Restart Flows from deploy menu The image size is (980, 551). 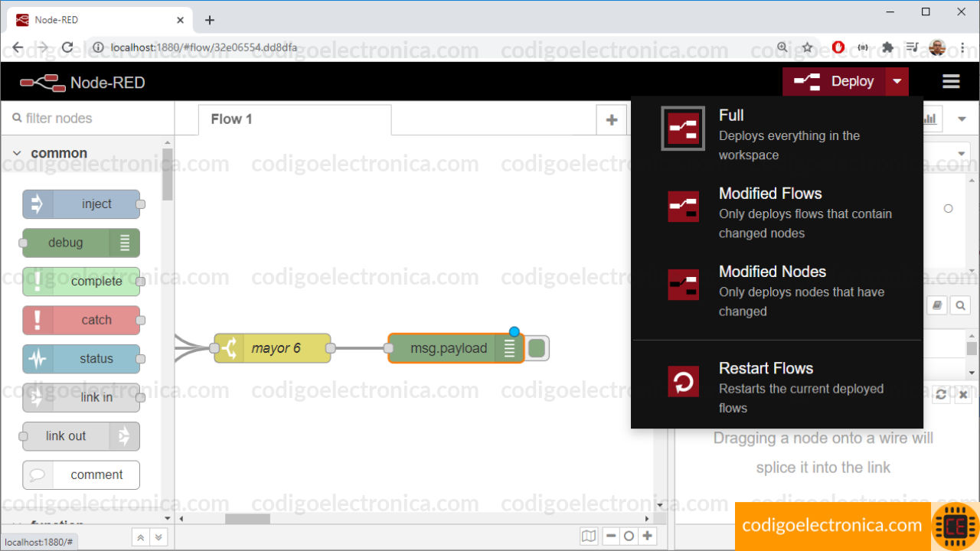[x=777, y=387]
